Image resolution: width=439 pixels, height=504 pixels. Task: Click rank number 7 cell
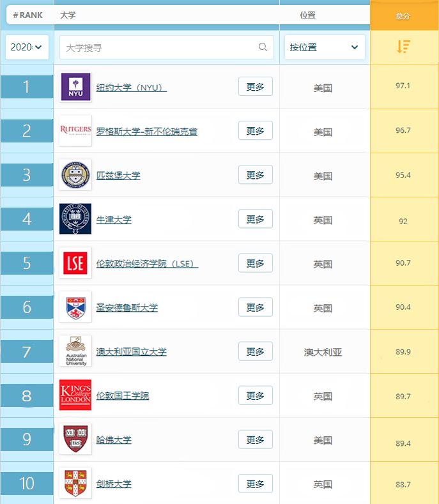pyautogui.click(x=27, y=351)
